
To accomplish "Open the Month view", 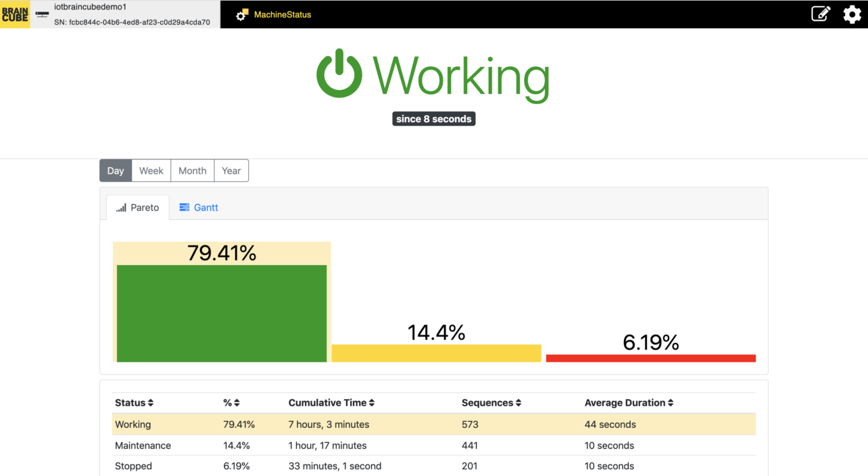I will pos(192,170).
